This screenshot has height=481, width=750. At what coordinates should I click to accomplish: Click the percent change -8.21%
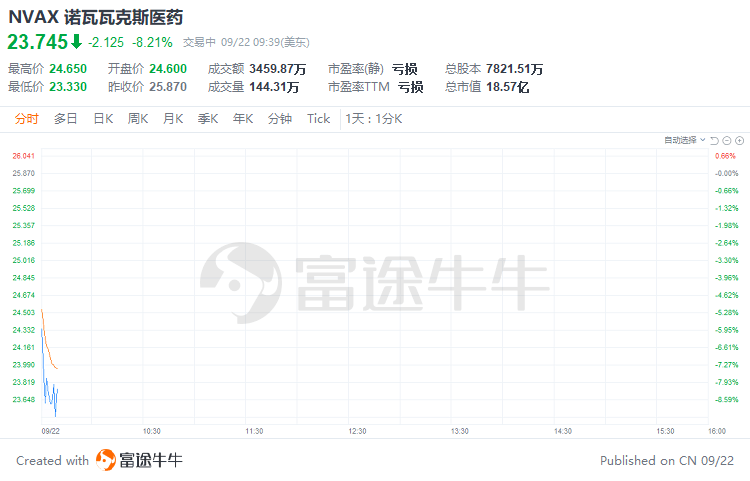pyautogui.click(x=152, y=43)
